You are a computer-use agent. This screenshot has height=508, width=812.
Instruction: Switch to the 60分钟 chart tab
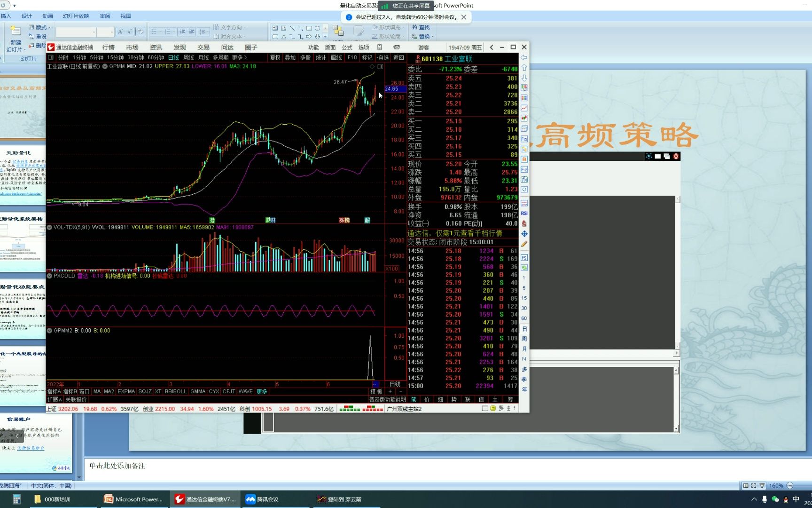pyautogui.click(x=156, y=57)
